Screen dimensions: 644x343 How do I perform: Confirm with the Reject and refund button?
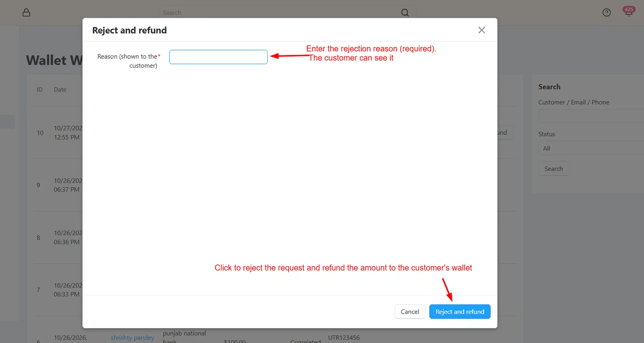pyautogui.click(x=460, y=312)
